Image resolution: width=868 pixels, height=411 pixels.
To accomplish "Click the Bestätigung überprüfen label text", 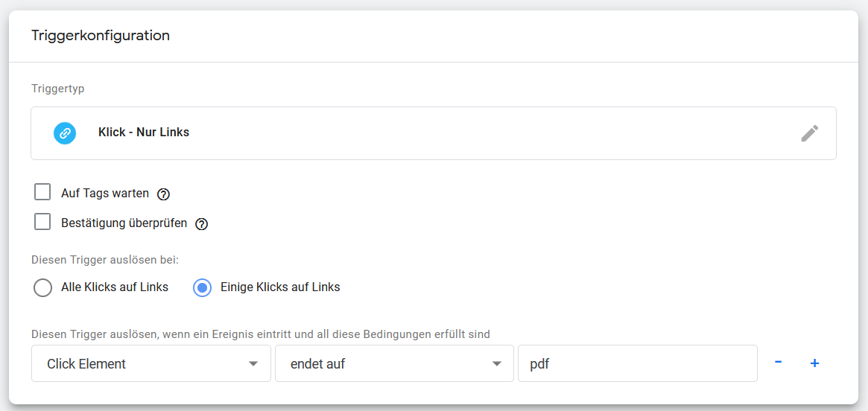I will pyautogui.click(x=124, y=223).
